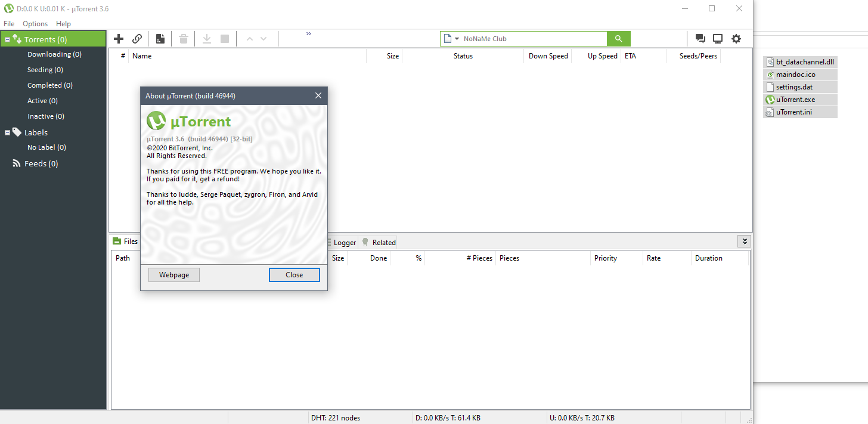The height and width of the screenshot is (424, 868).
Task: Click the chat bubbles toolbar icon
Action: coord(700,39)
